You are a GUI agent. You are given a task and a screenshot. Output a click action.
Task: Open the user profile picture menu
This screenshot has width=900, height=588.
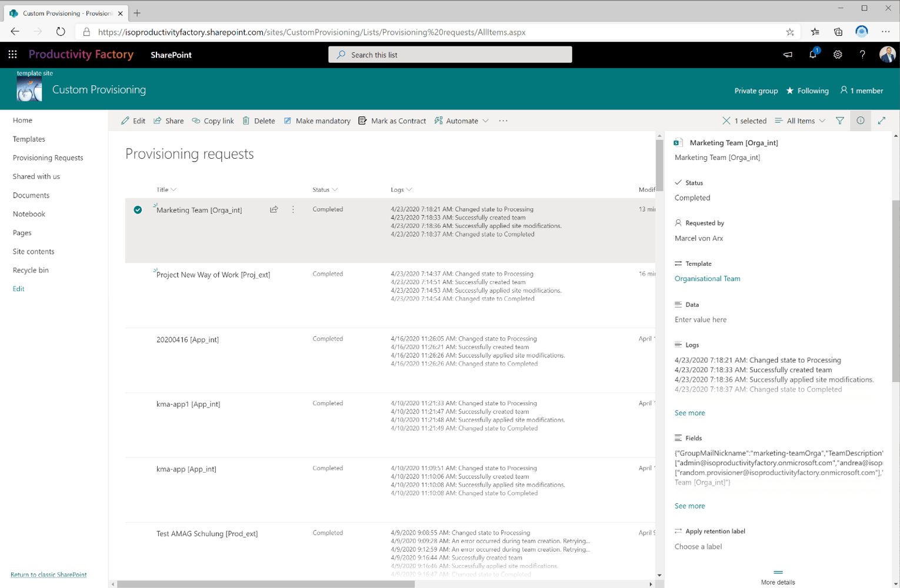(887, 55)
